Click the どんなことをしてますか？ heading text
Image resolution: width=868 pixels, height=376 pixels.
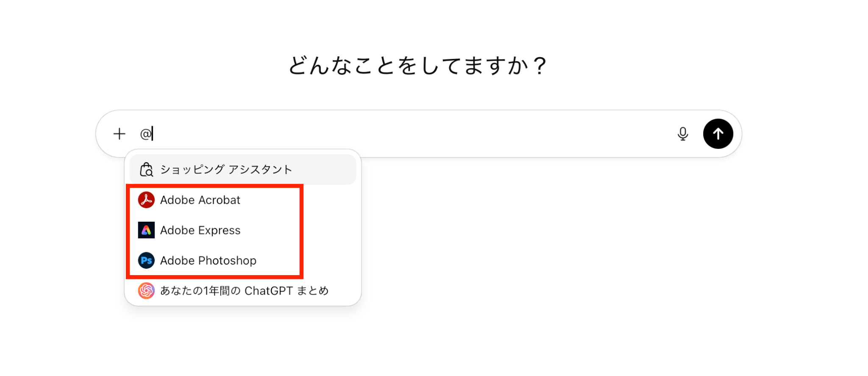(x=417, y=66)
